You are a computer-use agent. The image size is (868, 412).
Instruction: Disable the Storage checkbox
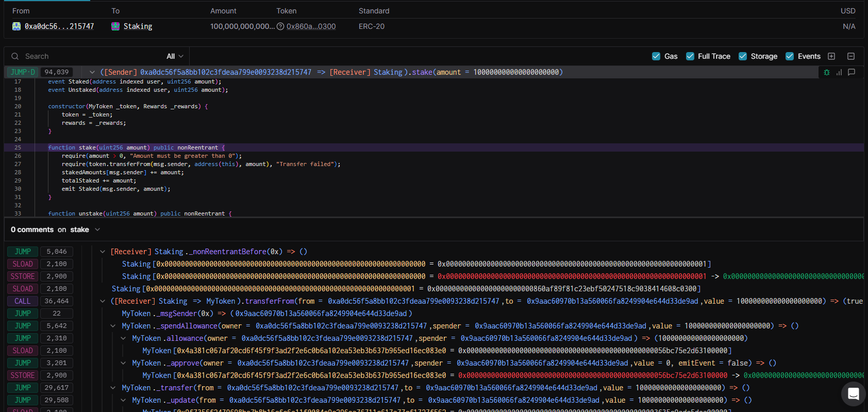tap(743, 56)
